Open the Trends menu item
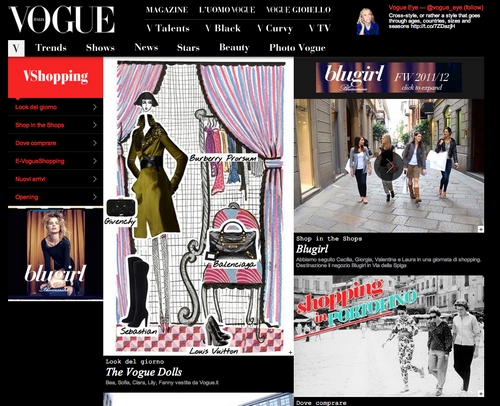Screen dimensions: 500x406 pyautogui.click(x=51, y=48)
